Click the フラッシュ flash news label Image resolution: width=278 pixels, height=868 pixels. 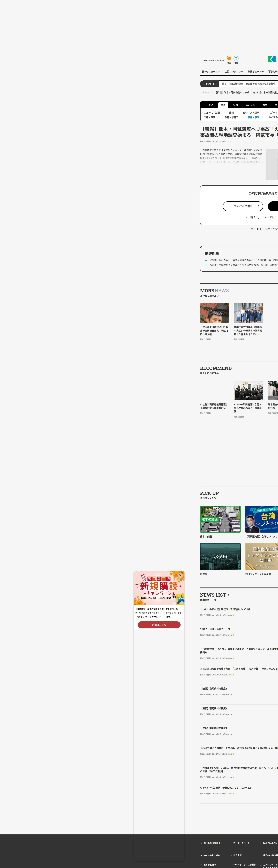click(210, 84)
